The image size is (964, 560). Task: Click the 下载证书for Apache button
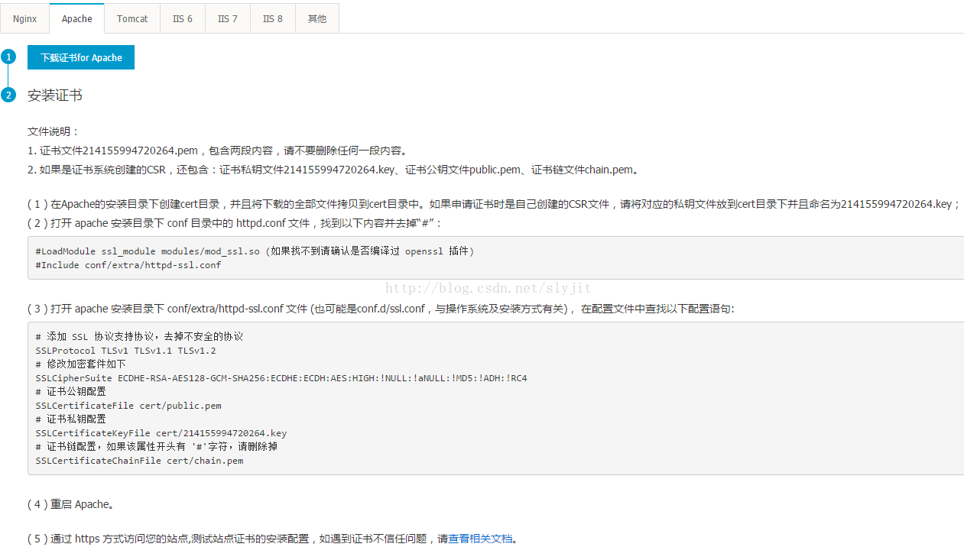point(81,57)
